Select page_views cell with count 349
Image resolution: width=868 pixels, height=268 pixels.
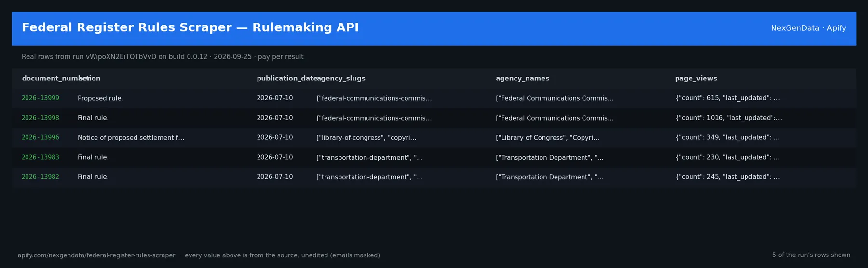pos(727,138)
